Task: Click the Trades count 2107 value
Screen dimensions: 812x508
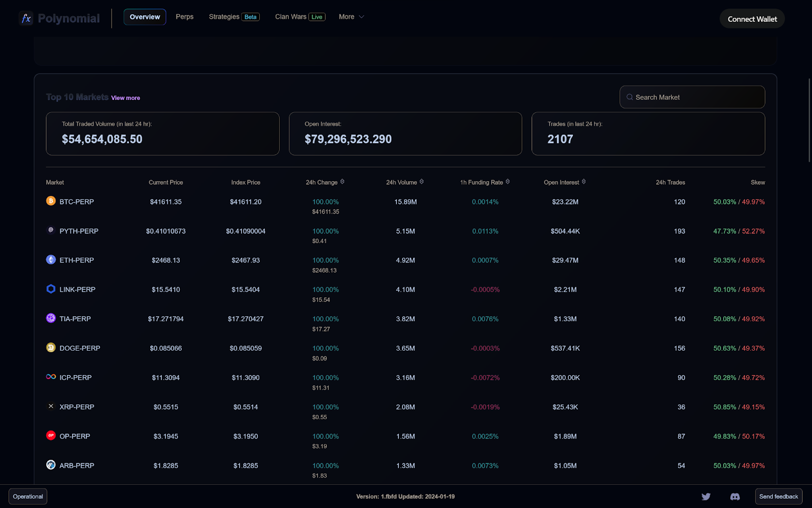Action: click(560, 139)
